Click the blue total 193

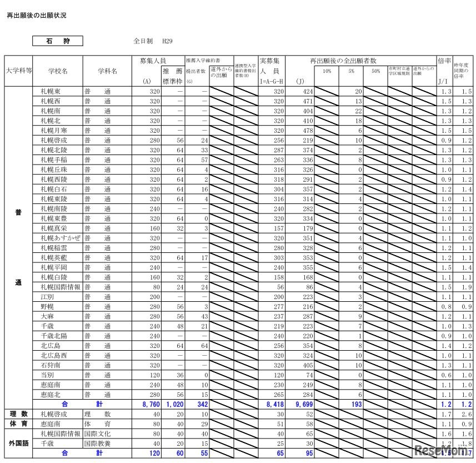[x=357, y=405]
